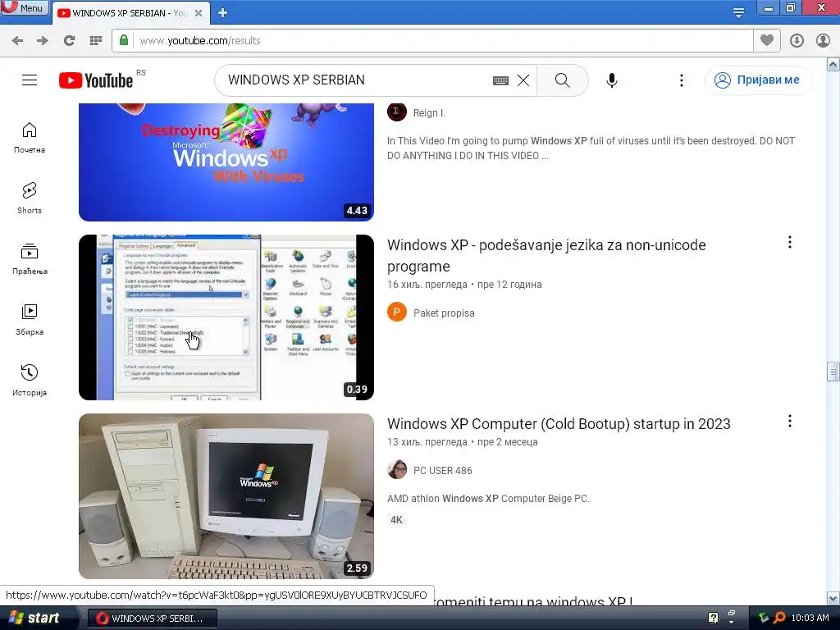Run search with magnifier button
Image resolution: width=840 pixels, height=630 pixels.
(563, 80)
